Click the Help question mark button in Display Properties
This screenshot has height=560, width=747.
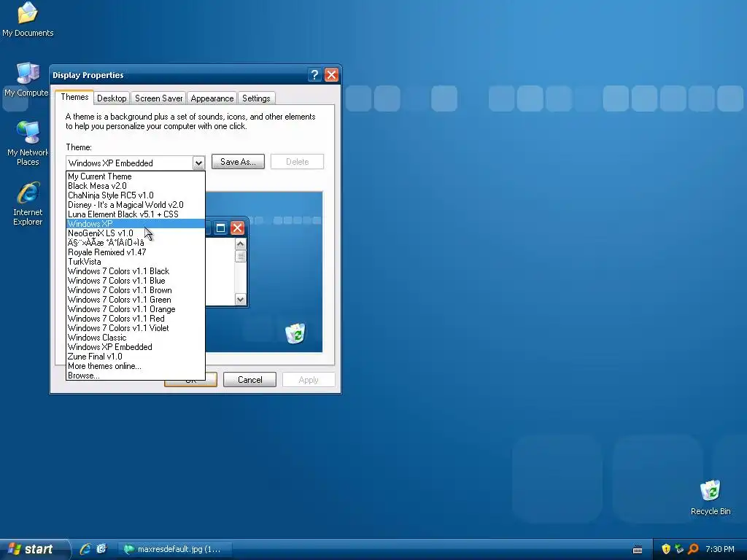(314, 75)
